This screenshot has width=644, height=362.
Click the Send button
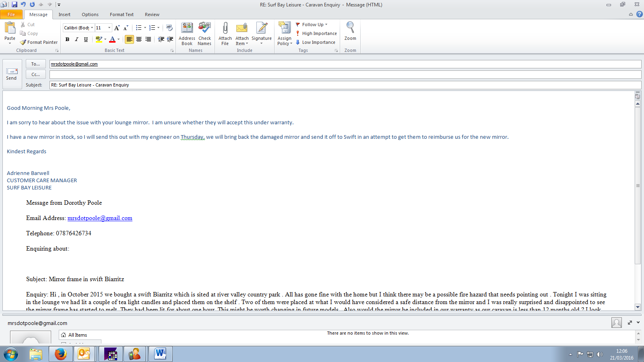pyautogui.click(x=11, y=74)
